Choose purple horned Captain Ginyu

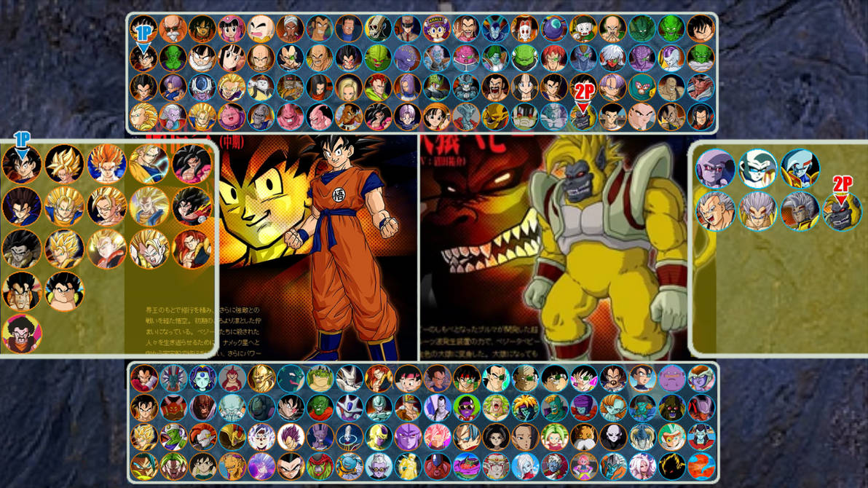[x=642, y=58]
